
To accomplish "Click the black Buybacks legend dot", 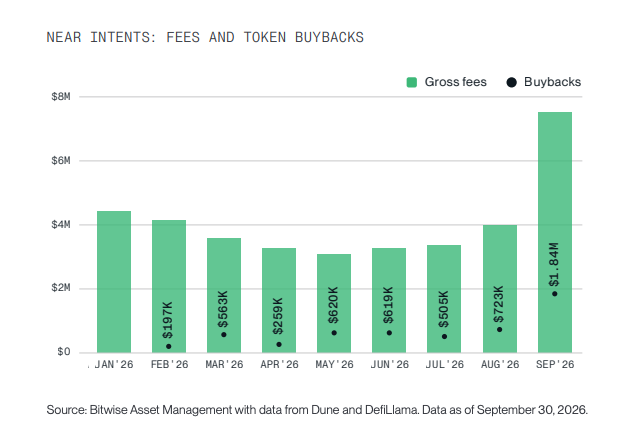I will 511,82.
